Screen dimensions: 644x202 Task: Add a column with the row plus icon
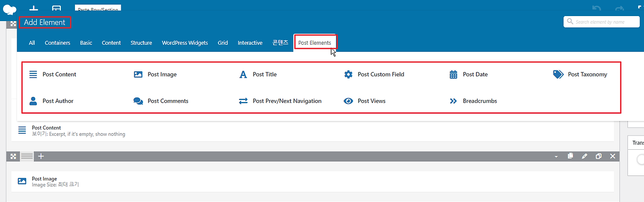[41, 156]
